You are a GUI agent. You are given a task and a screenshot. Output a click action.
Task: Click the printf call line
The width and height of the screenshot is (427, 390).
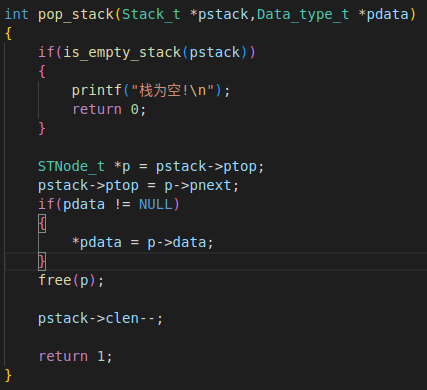tap(151, 91)
